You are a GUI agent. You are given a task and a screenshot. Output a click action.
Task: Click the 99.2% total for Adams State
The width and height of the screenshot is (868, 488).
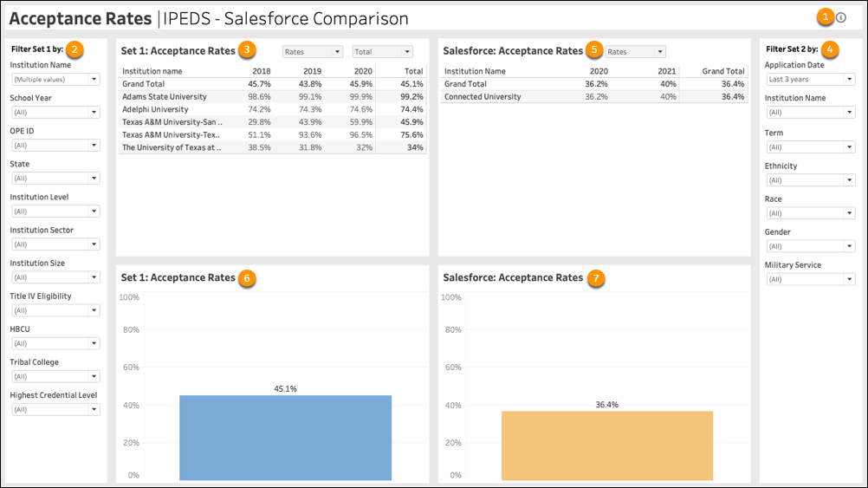[411, 96]
